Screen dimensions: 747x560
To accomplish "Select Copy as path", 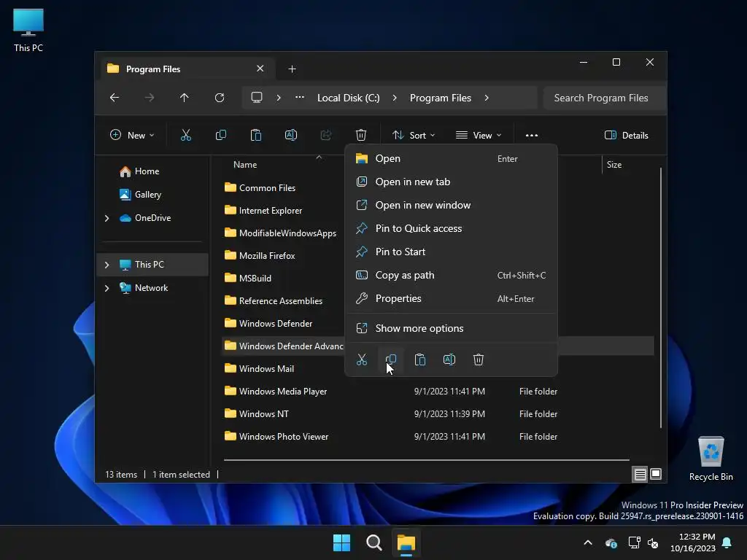I will pos(451,275).
